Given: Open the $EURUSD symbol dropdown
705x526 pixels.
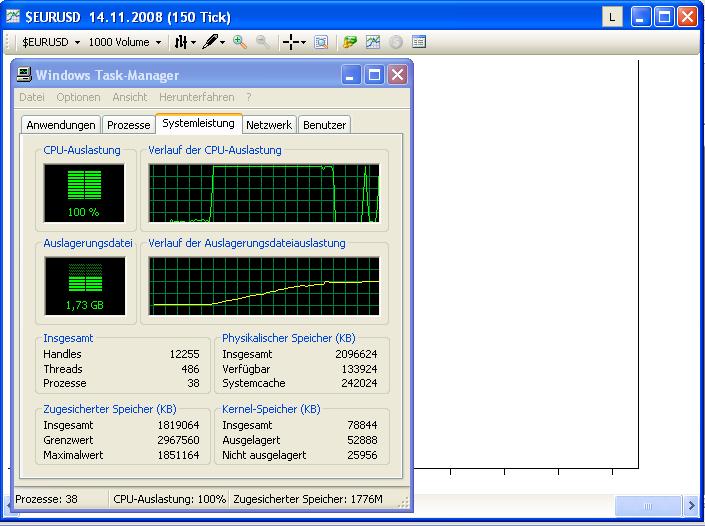Looking at the screenshot, I should [51, 42].
